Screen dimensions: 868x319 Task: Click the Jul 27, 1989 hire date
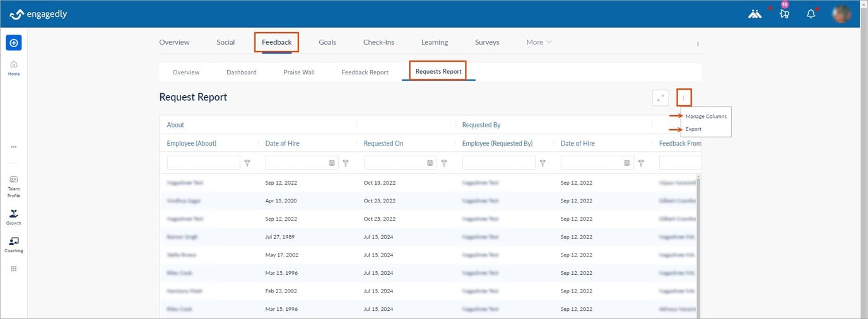coord(280,237)
